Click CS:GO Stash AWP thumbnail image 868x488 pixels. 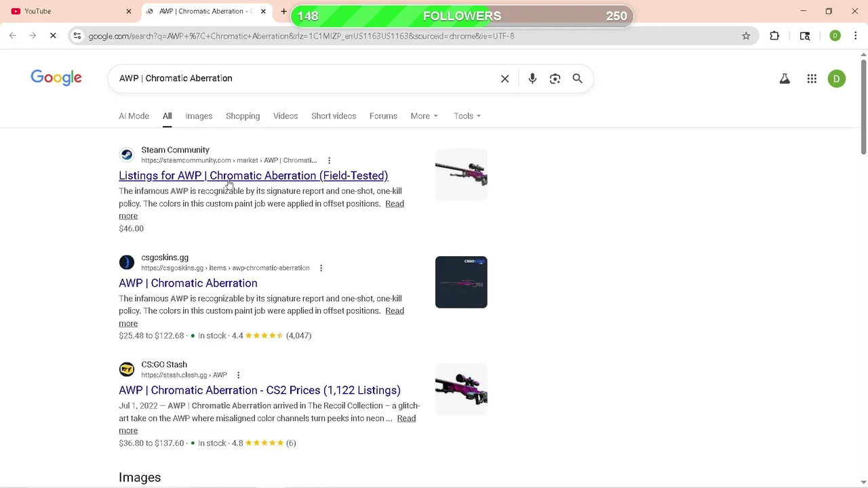(461, 390)
